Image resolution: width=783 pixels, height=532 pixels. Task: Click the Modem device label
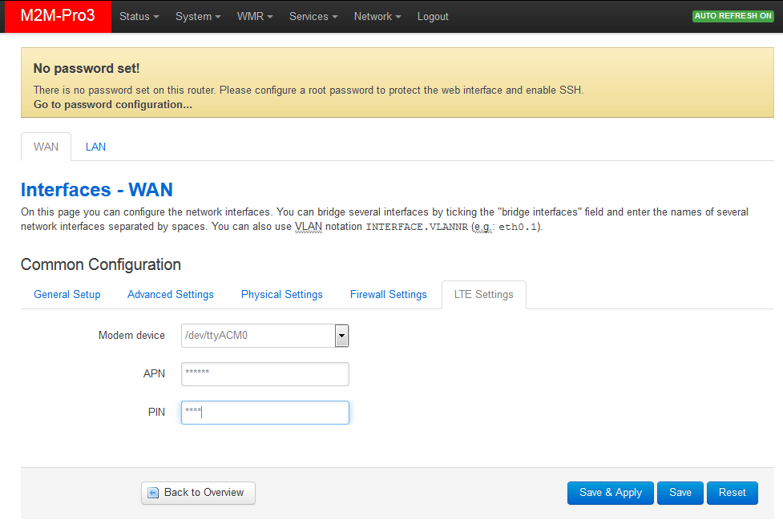coord(131,336)
